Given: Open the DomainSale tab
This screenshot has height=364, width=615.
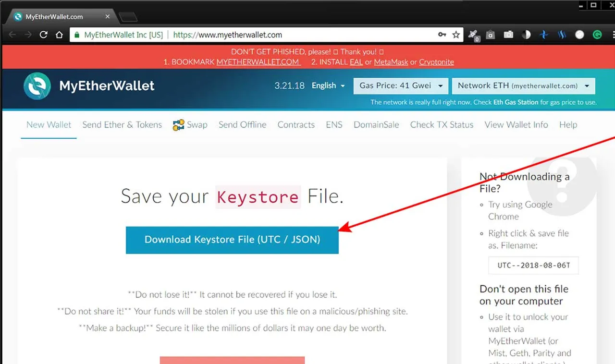Looking at the screenshot, I should click(376, 125).
